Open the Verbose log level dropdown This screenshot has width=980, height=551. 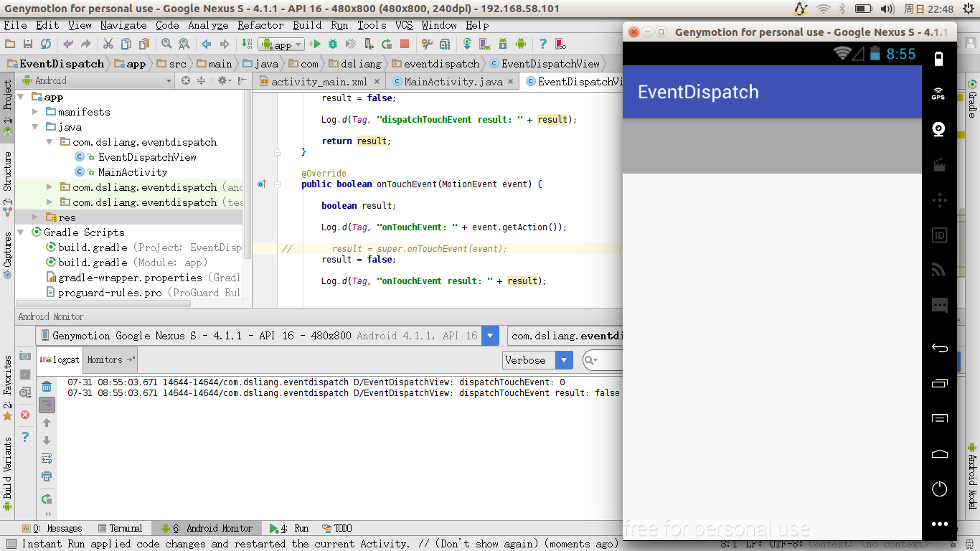[537, 360]
